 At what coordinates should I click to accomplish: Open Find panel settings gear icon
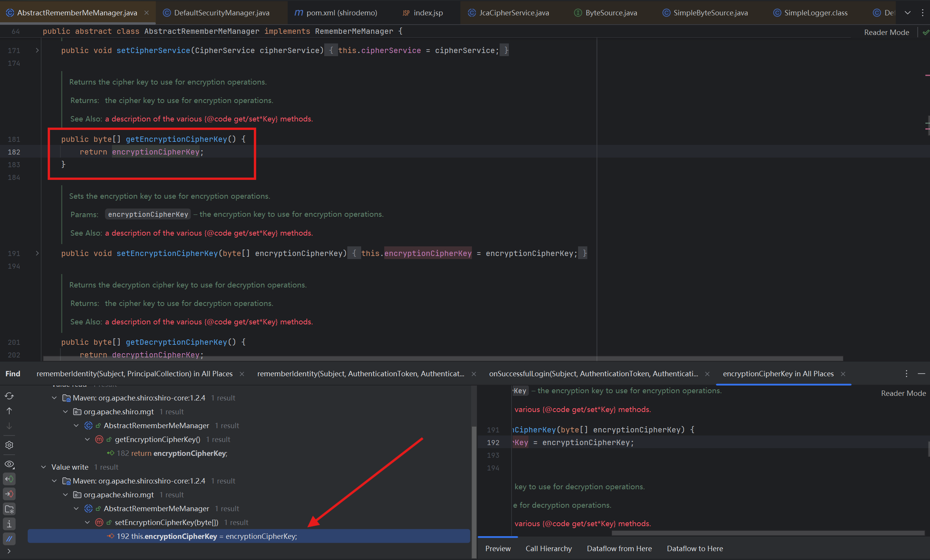[9, 445]
